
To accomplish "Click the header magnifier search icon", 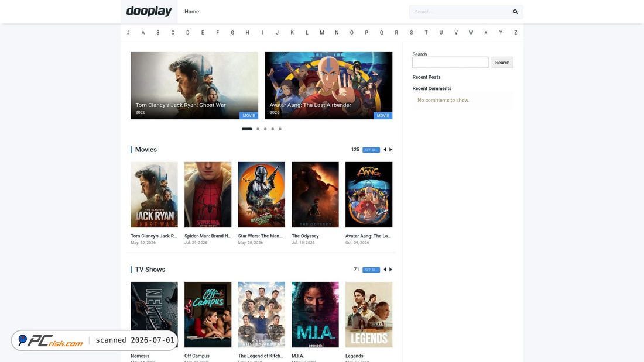I will click(x=515, y=12).
